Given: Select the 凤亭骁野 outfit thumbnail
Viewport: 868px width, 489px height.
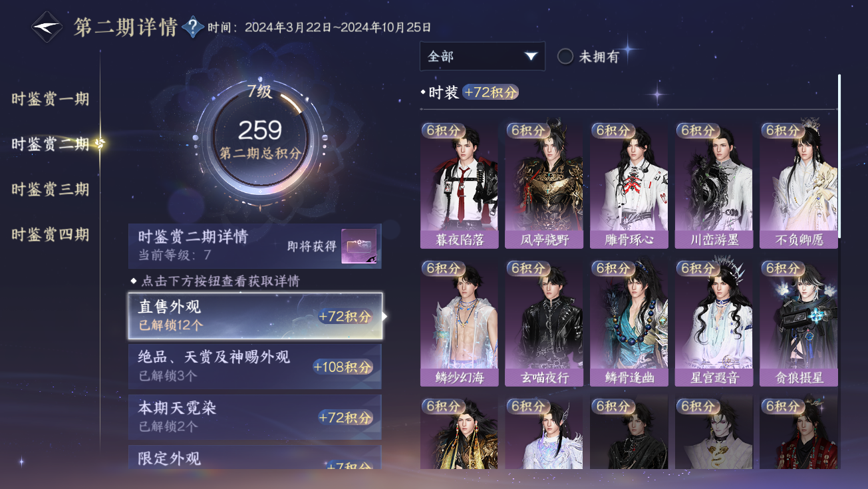Looking at the screenshot, I should point(544,185).
